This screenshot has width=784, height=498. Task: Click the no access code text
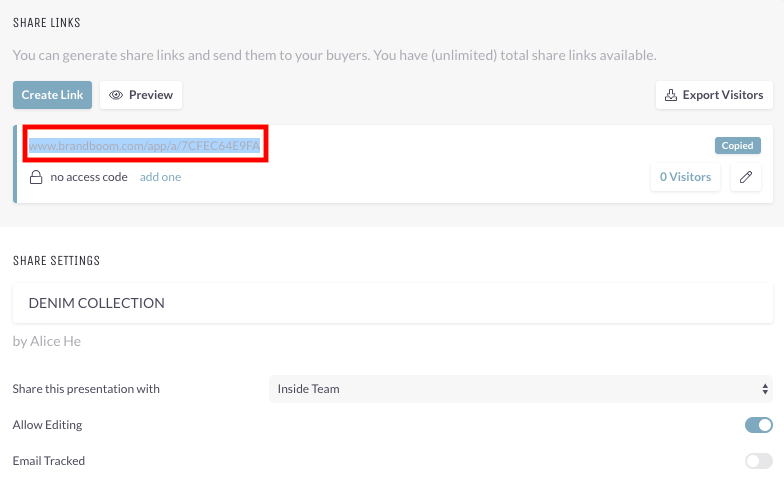coord(89,177)
